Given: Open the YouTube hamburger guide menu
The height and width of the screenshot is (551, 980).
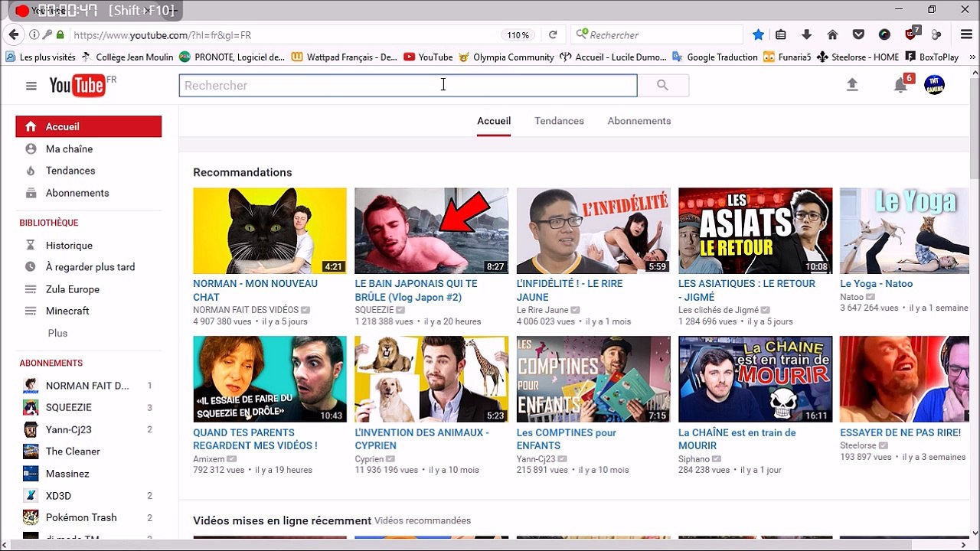Looking at the screenshot, I should [31, 86].
